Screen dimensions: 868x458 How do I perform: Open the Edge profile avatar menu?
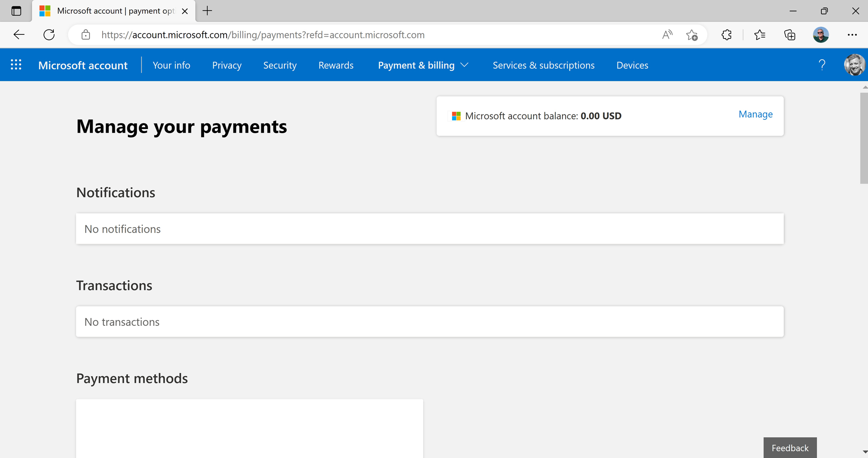pyautogui.click(x=821, y=35)
